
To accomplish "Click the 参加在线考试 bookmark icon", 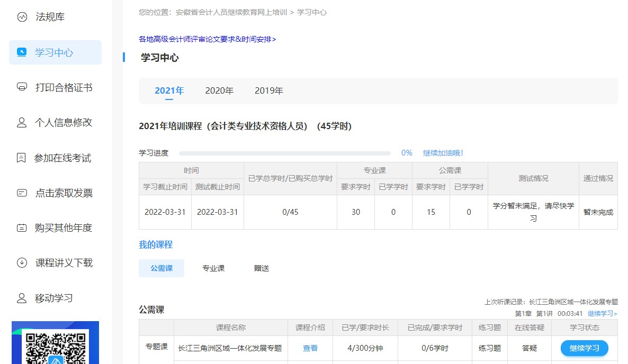I will pos(22,157).
